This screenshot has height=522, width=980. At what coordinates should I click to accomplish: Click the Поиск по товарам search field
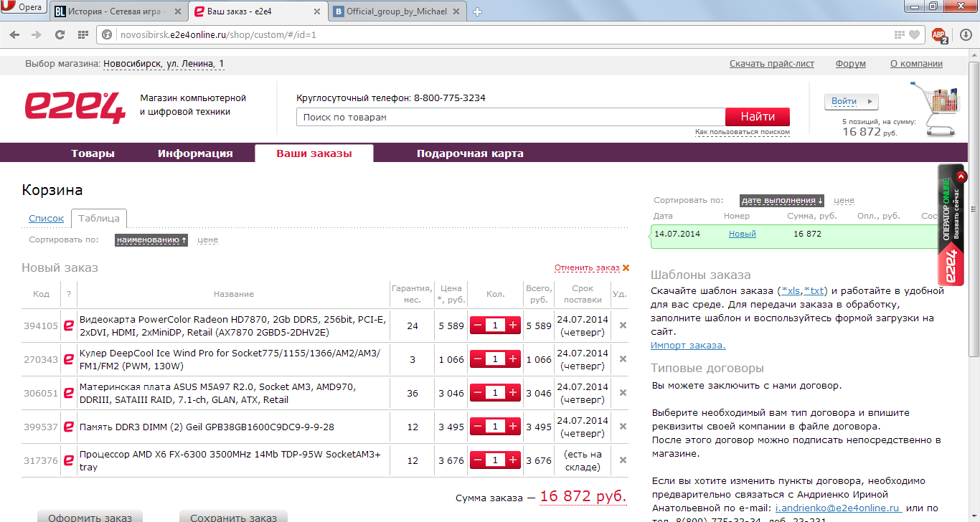[x=511, y=117]
